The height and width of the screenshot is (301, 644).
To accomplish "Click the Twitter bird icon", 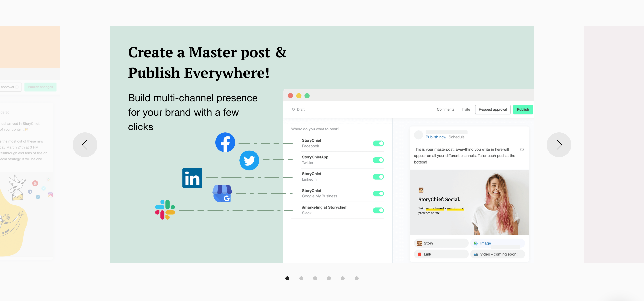I will coord(249,160).
